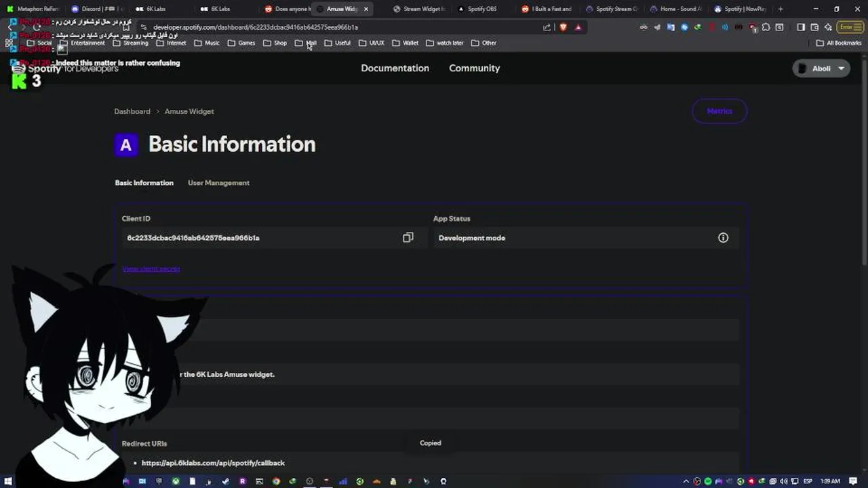Open the Internet bookmarks folder
868x488 pixels.
[x=171, y=43]
